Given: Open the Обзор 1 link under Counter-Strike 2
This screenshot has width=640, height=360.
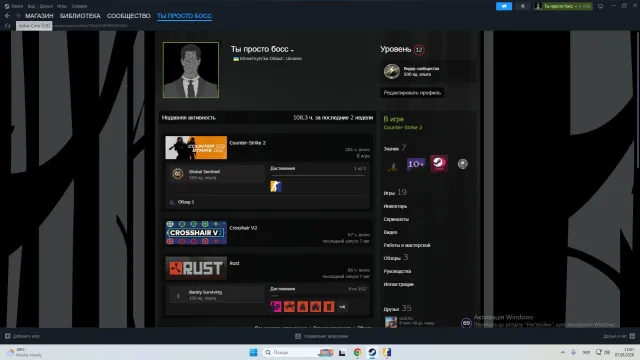Looking at the screenshot, I should [x=186, y=202].
